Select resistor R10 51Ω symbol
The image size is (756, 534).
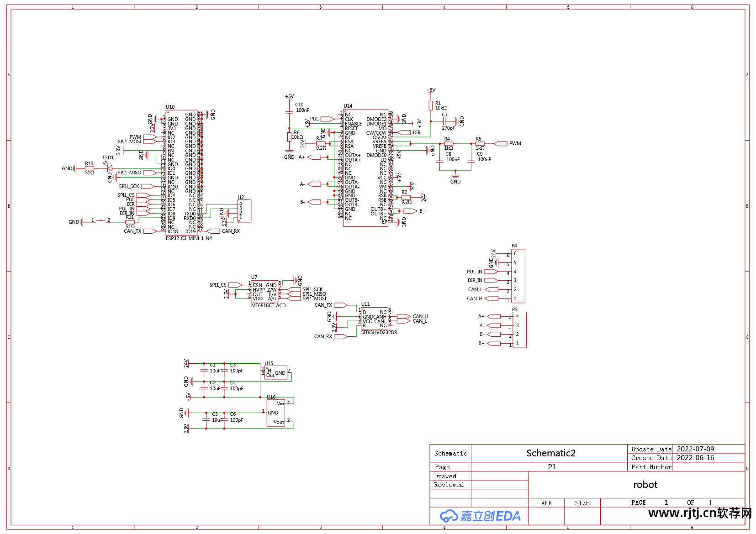tap(90, 168)
